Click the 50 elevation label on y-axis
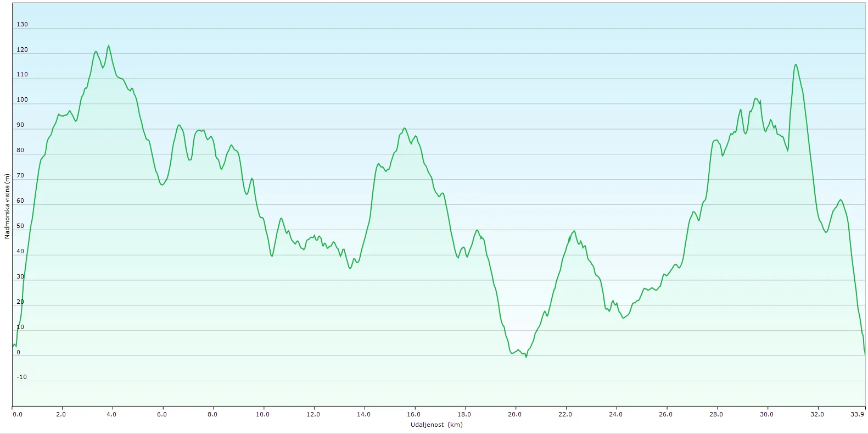Image resolution: width=868 pixels, height=434 pixels. pyautogui.click(x=20, y=226)
